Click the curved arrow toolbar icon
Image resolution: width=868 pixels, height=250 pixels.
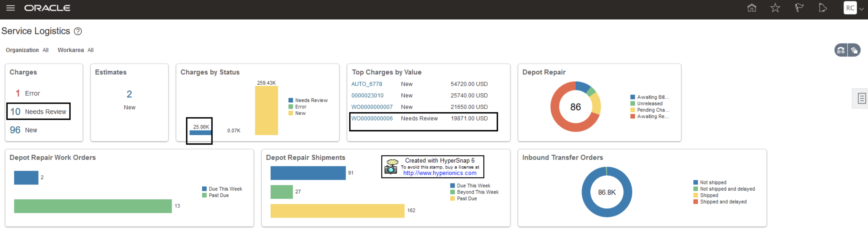(841, 50)
